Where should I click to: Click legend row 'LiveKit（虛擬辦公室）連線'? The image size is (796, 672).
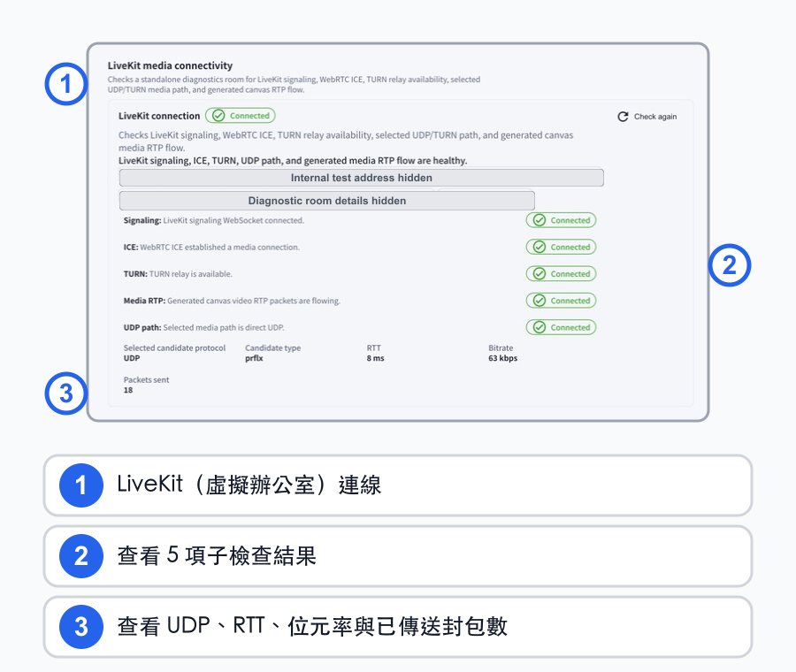398,485
